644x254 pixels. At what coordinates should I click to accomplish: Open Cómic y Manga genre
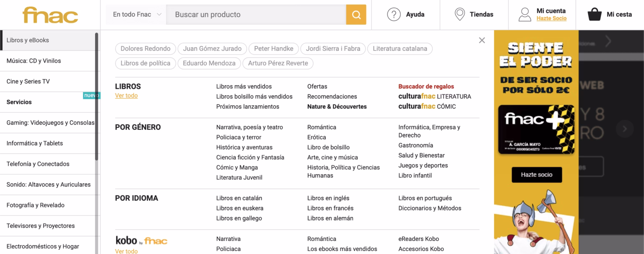point(237,167)
